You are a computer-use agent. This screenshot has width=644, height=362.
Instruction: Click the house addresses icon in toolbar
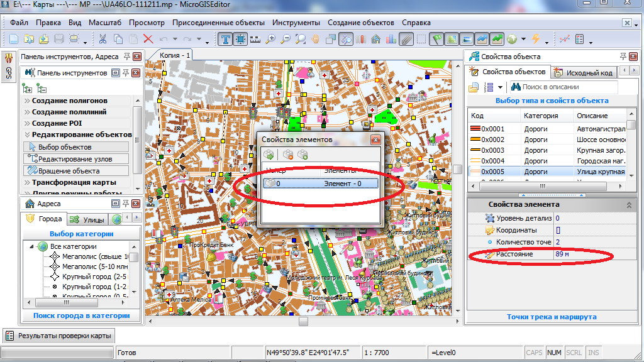coord(375,39)
